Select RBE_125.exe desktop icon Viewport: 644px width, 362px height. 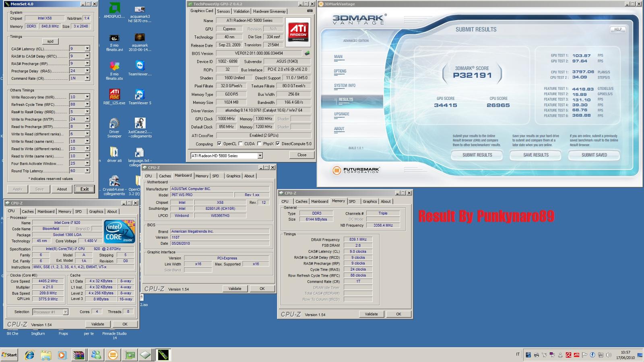point(115,97)
